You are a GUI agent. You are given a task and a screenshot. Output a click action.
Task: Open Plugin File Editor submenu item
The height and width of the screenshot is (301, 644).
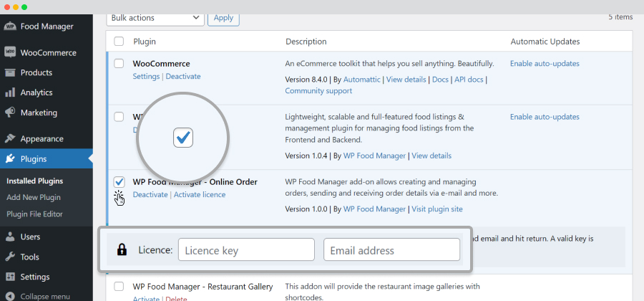34,214
